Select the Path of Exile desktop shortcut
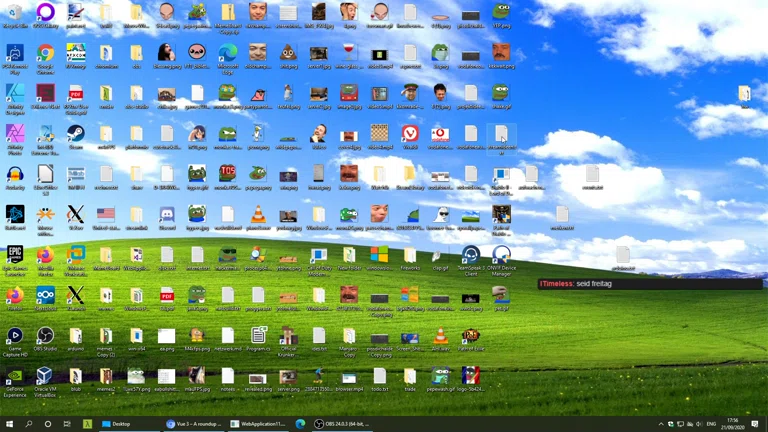 [x=471, y=338]
